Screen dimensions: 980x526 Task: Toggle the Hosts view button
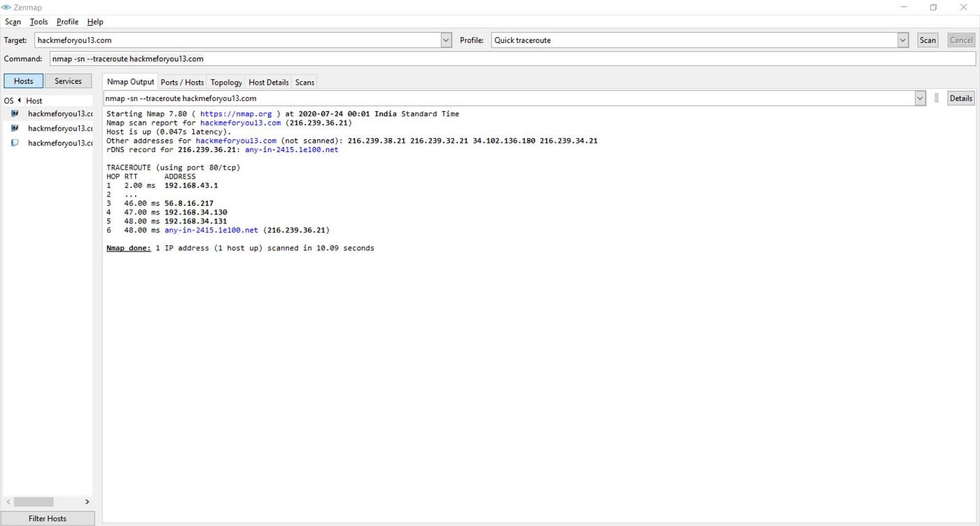tap(24, 81)
